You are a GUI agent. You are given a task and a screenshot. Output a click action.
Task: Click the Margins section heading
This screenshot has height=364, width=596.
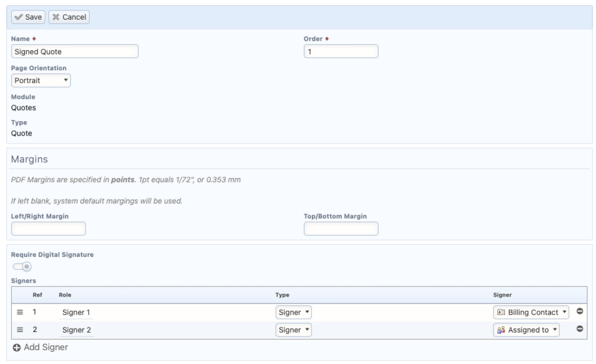29,159
